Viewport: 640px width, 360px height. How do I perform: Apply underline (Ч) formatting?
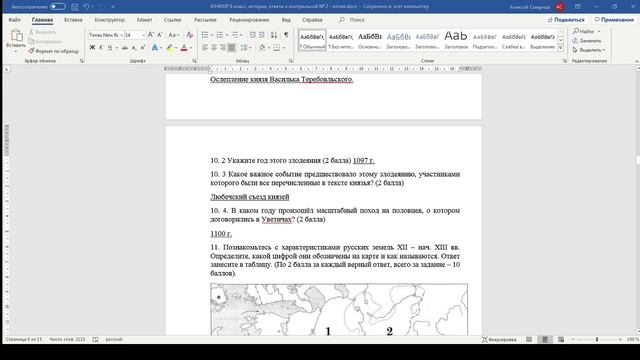click(x=109, y=48)
